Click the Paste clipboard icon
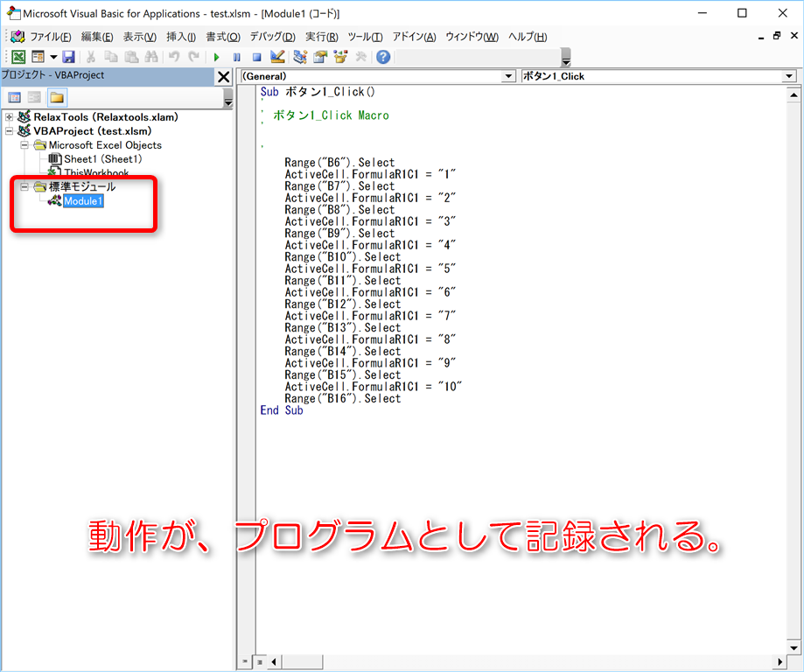This screenshot has height=672, width=804. 131,57
